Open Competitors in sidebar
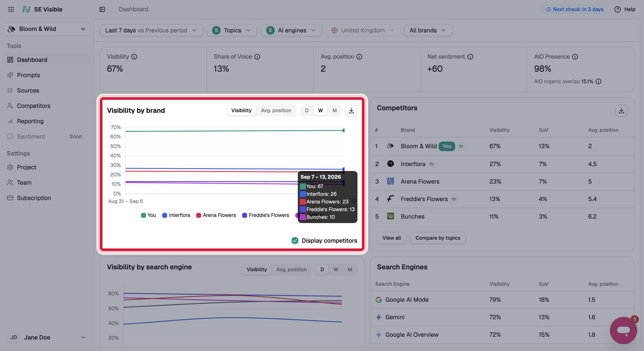This screenshot has height=351, width=644. tap(47, 106)
